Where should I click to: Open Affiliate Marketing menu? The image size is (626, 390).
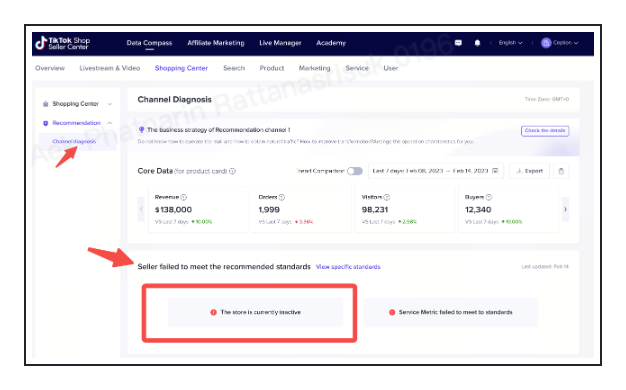[x=216, y=43]
